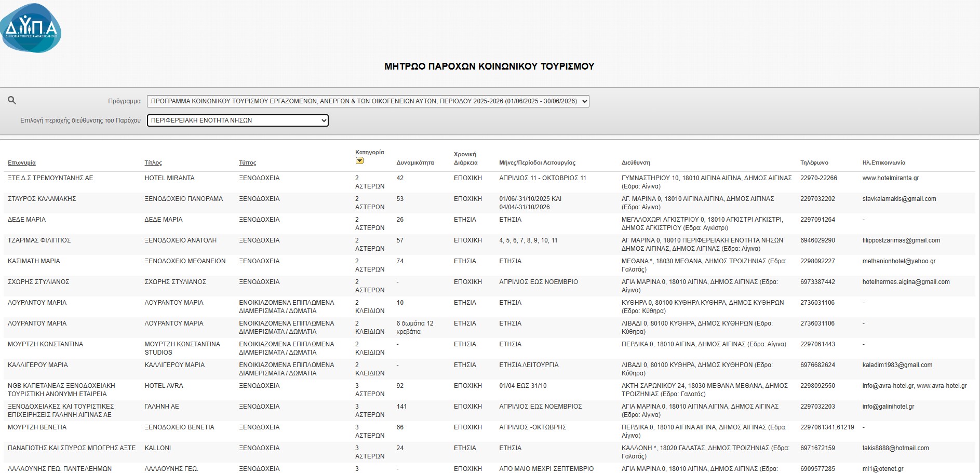Click the page title ΜΗΤΡΩΟ ΠΑΡΟΧΩΝ ΚΟΙΝΩΝΙΚΟΥ ΤΟΥΡΙΣΜΟΥ
The width and height of the screenshot is (980, 473).
pos(489,66)
